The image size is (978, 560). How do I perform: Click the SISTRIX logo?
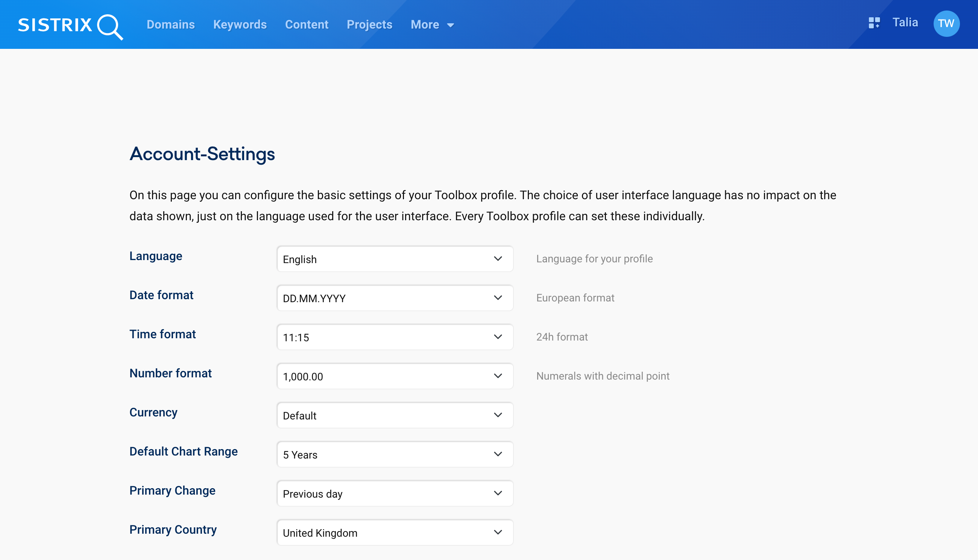tap(70, 26)
